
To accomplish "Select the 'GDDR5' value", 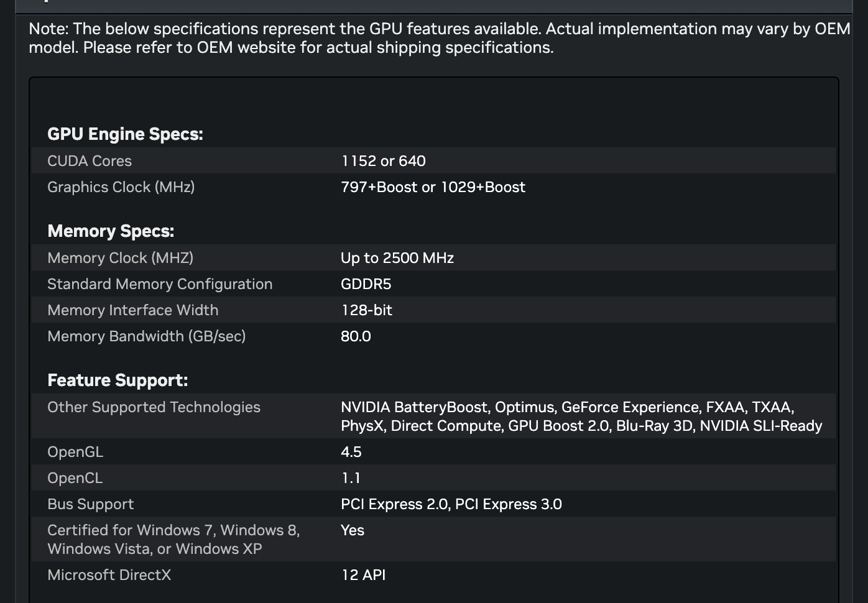I will (x=366, y=284).
